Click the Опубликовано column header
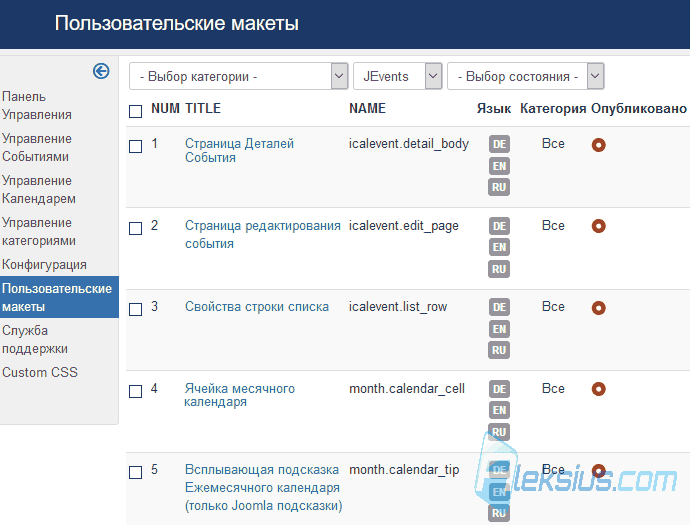The image size is (690, 525). (639, 109)
